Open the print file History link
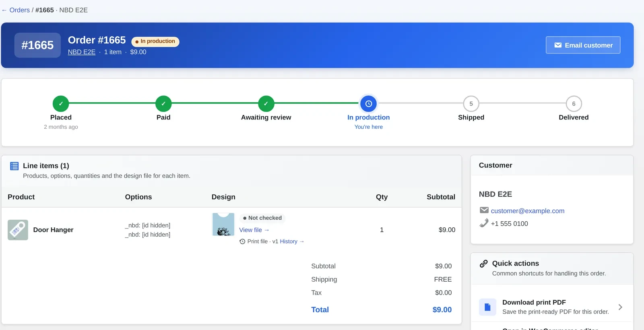Viewport: 644px width, 330px height. [x=292, y=241]
